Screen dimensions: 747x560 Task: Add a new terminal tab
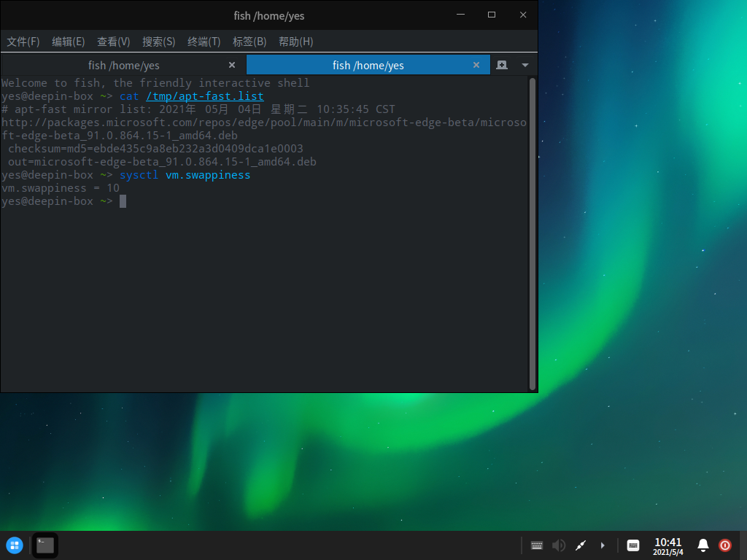click(502, 65)
